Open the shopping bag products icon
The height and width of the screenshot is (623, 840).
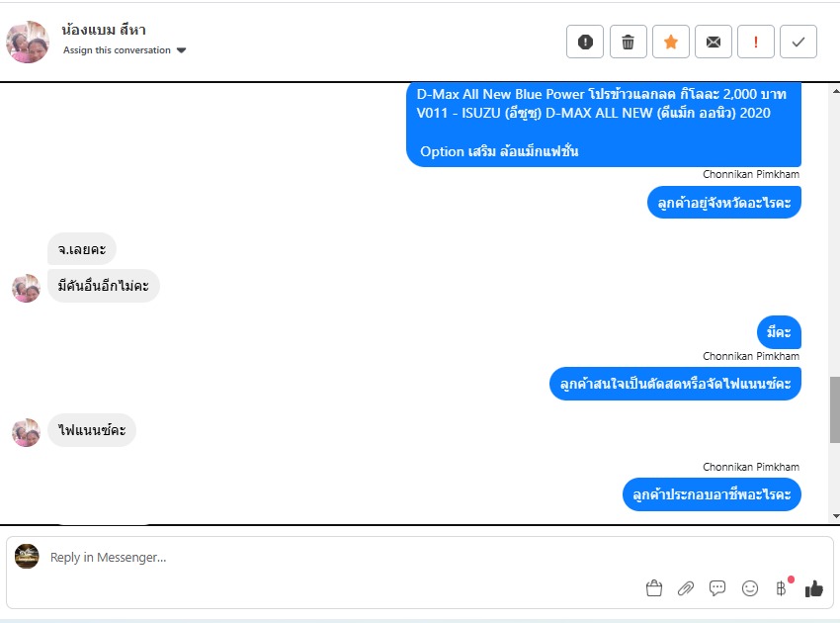pos(654,588)
